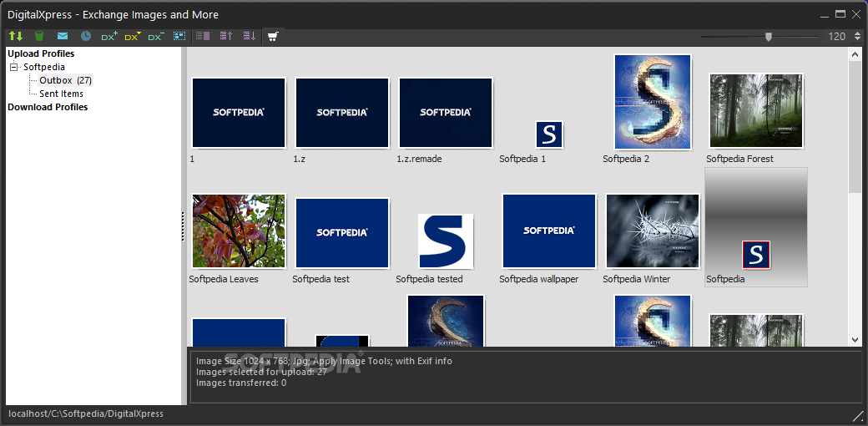The height and width of the screenshot is (426, 868).
Task: Maximize the DigitalXpress window
Action: tap(841, 14)
